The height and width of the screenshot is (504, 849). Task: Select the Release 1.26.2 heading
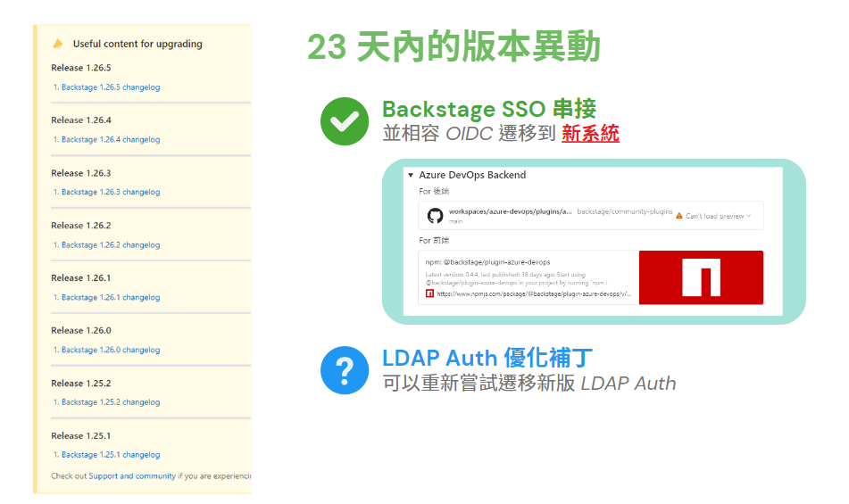click(x=81, y=226)
